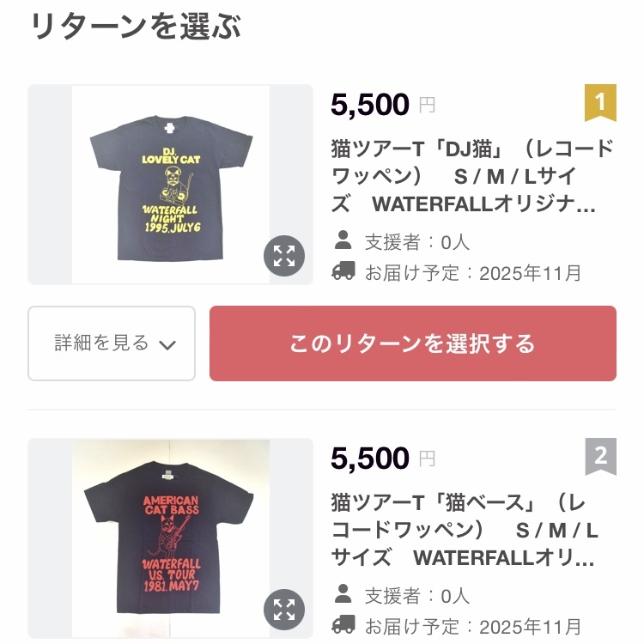Screen dimensions: 644x644
Task: Click the second return's お届け予定：2025年11月 text
Action: point(473,627)
